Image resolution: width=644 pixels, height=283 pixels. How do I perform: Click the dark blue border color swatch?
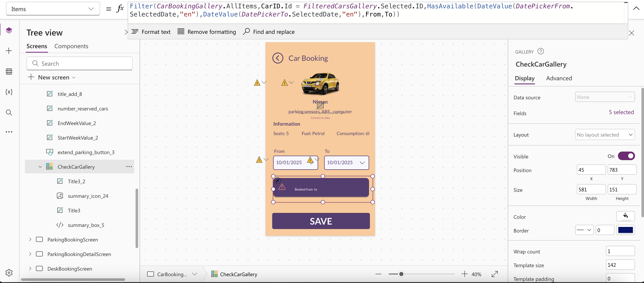point(625,230)
